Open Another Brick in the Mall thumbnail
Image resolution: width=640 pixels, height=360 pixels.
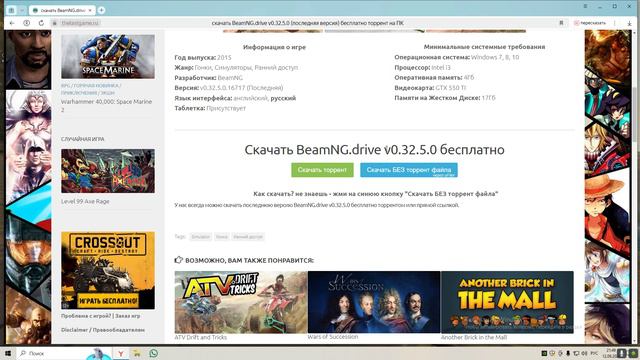click(x=507, y=302)
